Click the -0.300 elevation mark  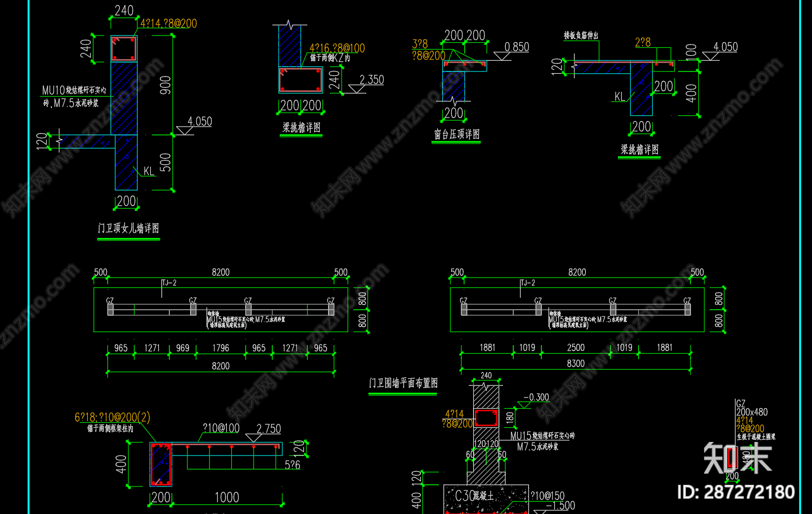536,397
